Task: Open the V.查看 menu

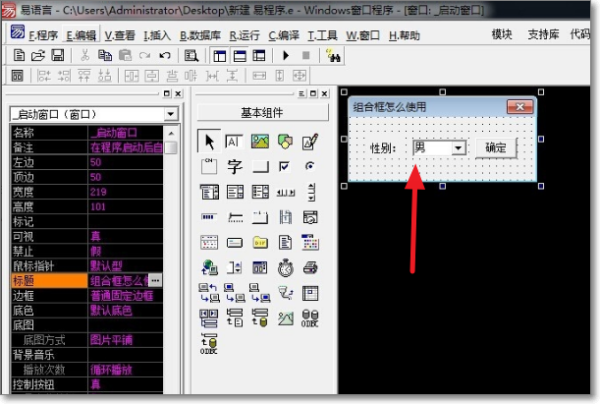Action: (120, 36)
